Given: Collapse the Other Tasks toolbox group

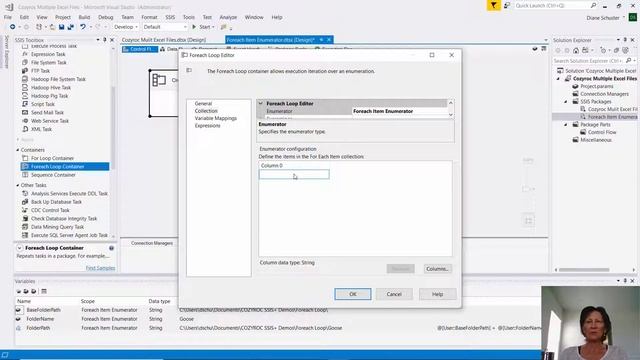Looking at the screenshot, I should (18, 185).
